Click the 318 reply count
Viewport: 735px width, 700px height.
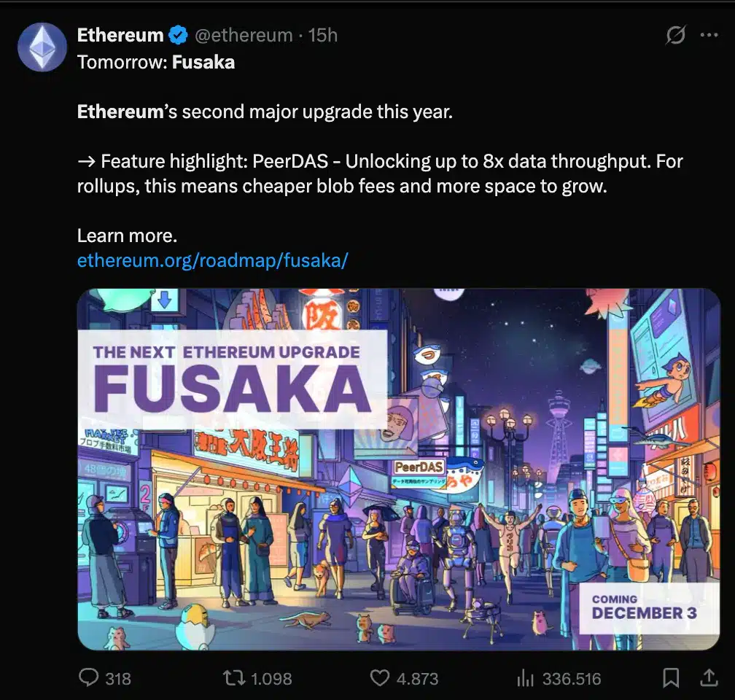coord(118,679)
